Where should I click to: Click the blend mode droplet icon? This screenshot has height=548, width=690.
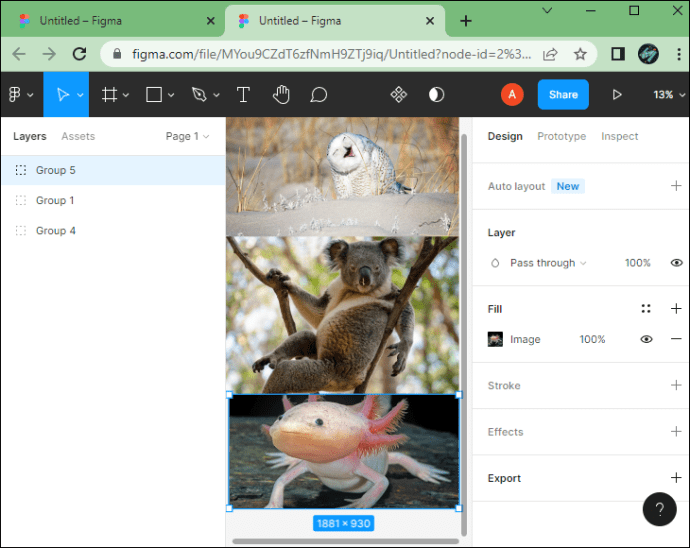[495, 263]
